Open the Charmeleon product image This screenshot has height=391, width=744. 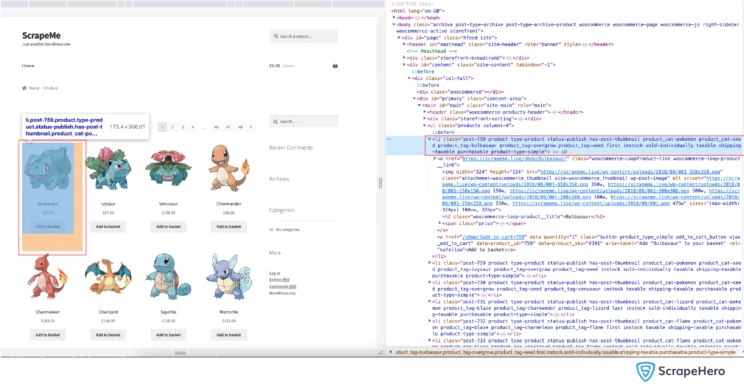[x=47, y=277]
